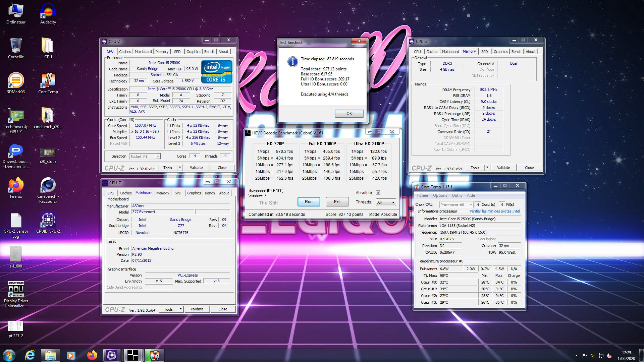644x362 pixels.
Task: Launch Internet Explorer from the taskbar
Action: pyautogui.click(x=30, y=355)
